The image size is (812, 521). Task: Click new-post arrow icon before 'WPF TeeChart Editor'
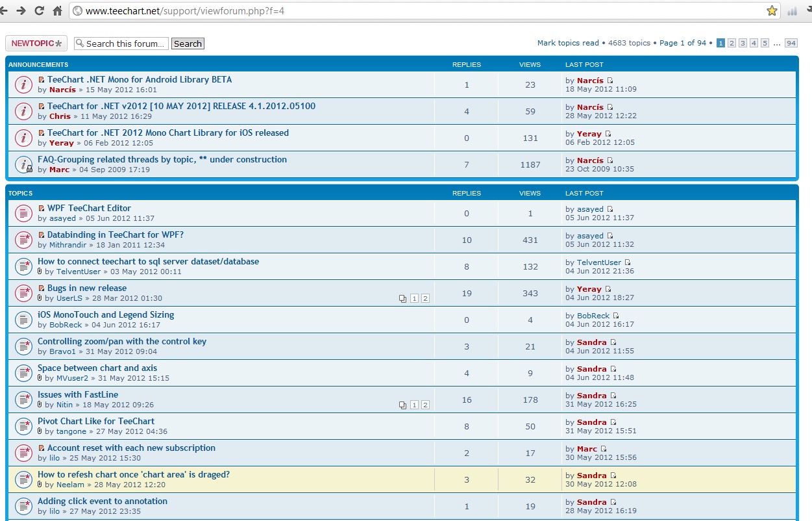pyautogui.click(x=42, y=209)
